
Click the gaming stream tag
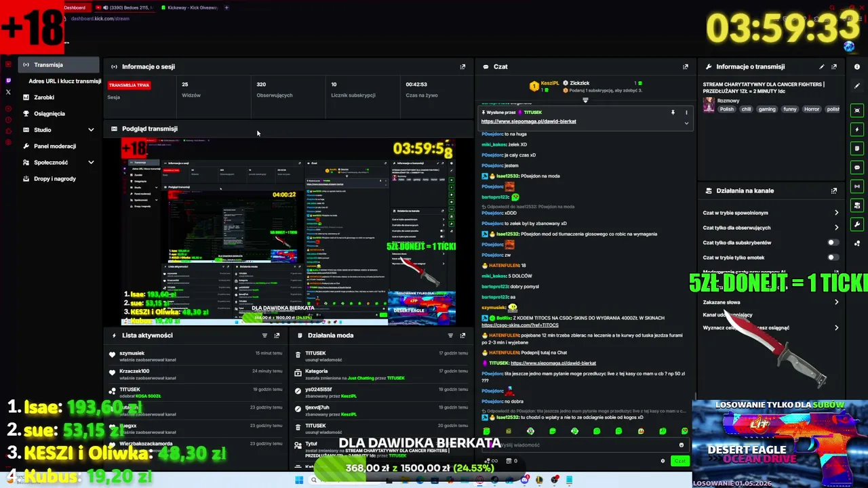click(767, 109)
